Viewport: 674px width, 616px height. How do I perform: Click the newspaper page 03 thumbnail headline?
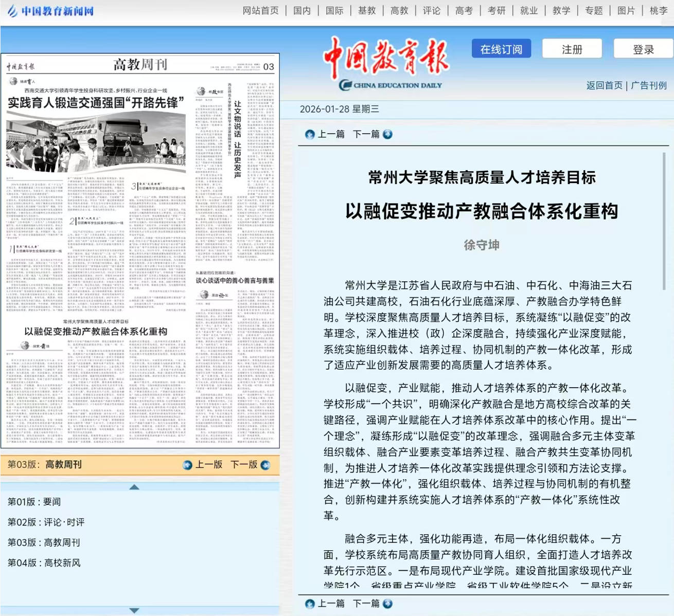(96, 102)
